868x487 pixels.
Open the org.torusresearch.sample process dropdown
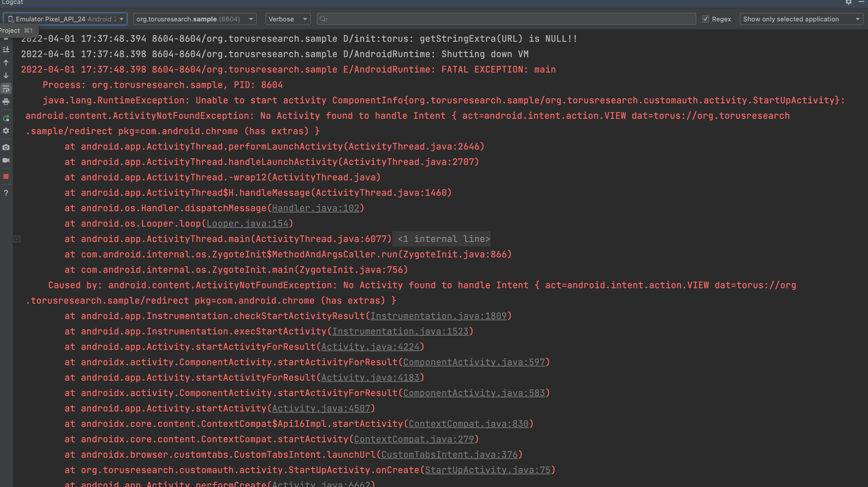(195, 19)
